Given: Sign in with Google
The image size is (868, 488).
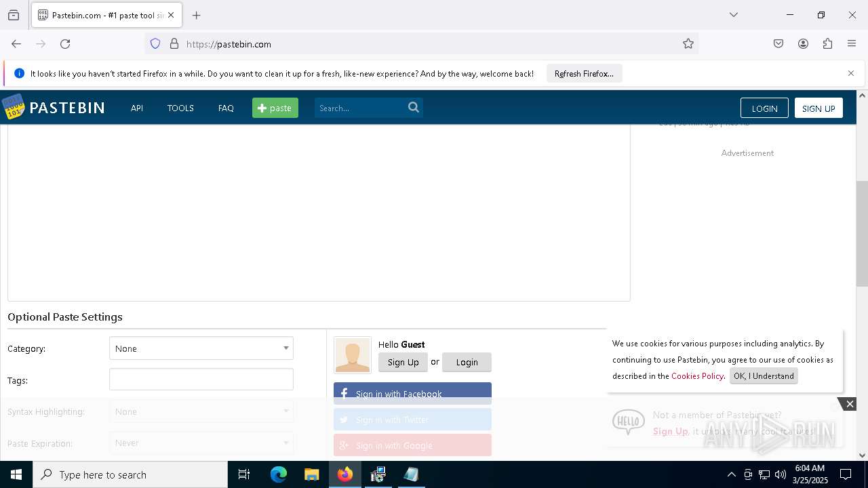Looking at the screenshot, I should pos(412,445).
